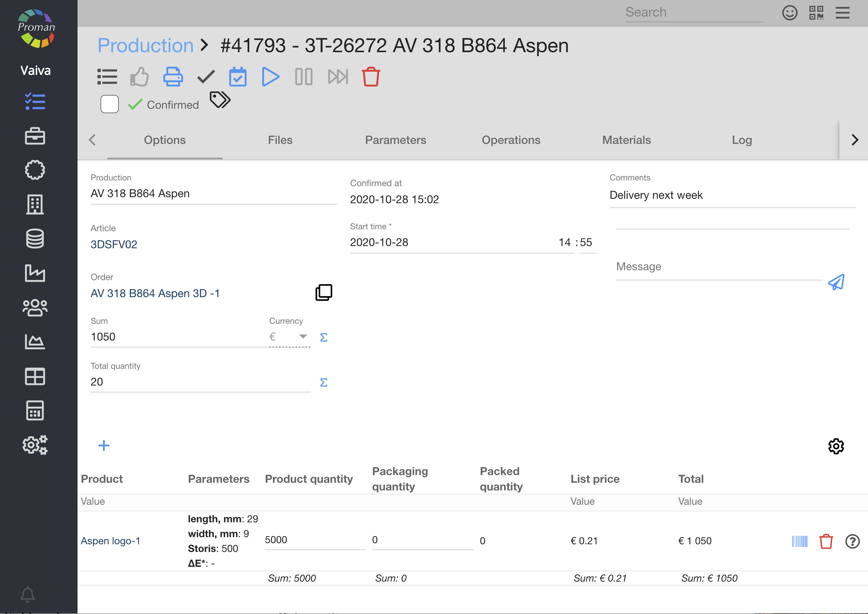Click the tags icon next to Confirmed
868x614 pixels.
click(220, 100)
